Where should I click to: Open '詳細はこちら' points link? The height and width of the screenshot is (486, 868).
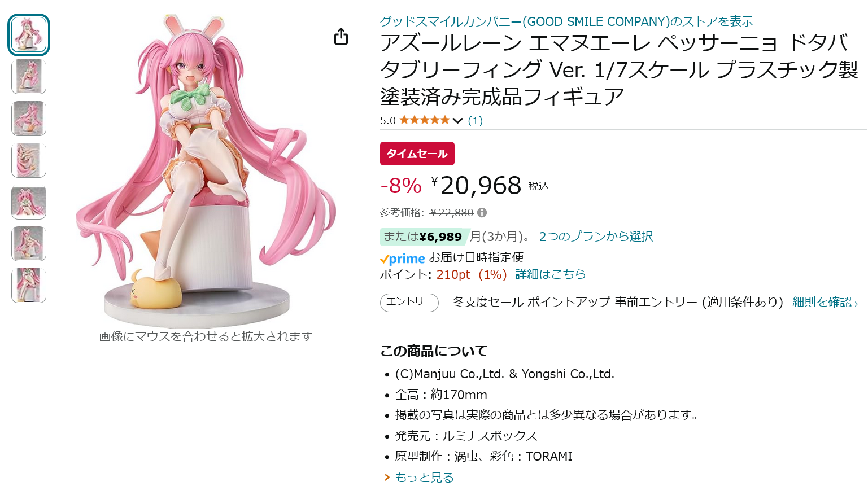551,274
